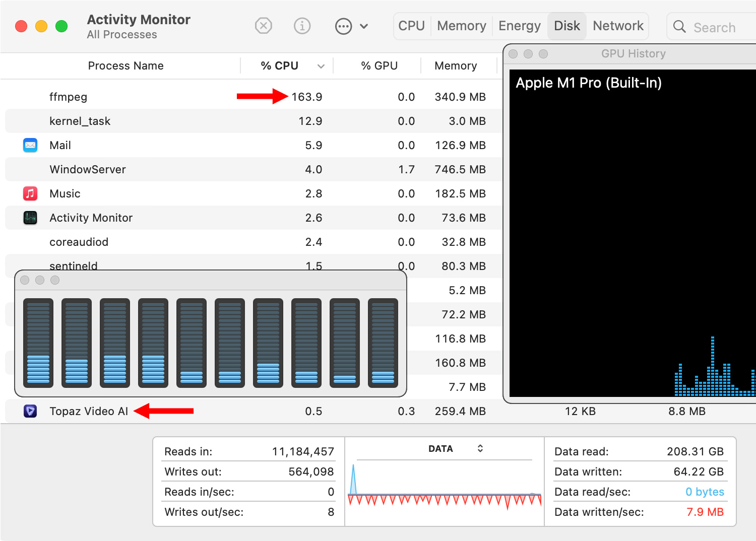This screenshot has width=756, height=541.
Task: Switch to the Disk tab
Action: [x=567, y=26]
